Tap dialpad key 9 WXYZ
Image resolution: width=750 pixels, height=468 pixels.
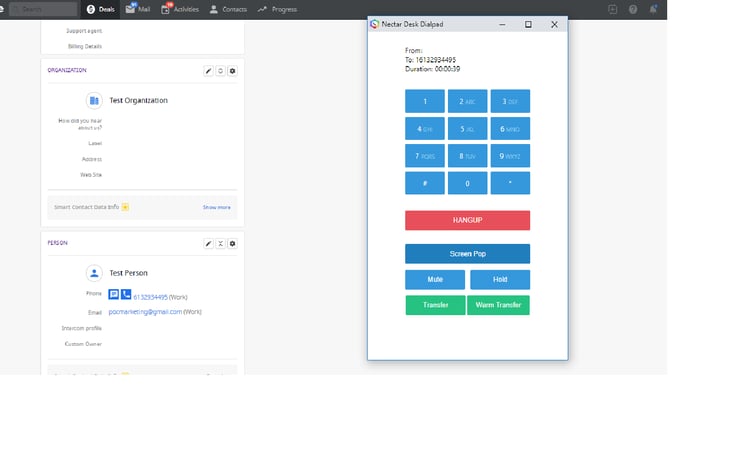click(x=510, y=156)
